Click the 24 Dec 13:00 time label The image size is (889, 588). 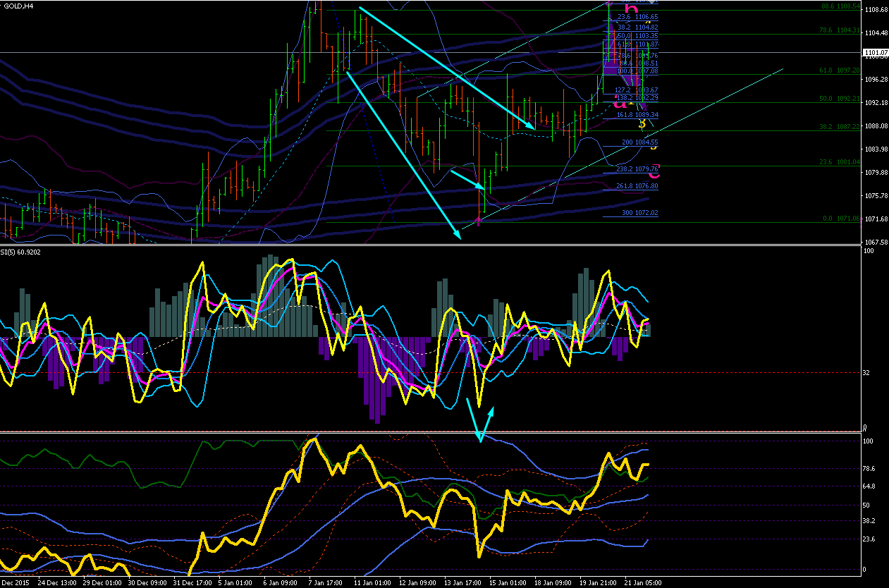point(57,583)
